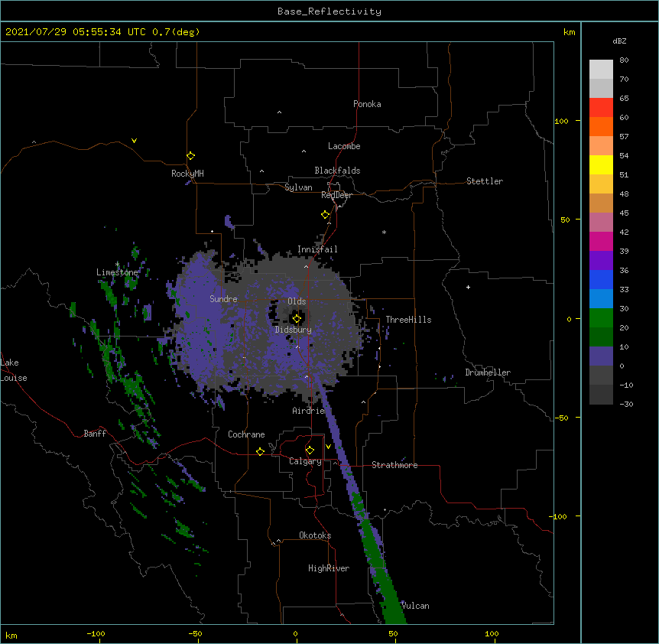The width and height of the screenshot is (659, 644).
Task: Click the red 65 dBZ color swatch
Action: pos(601,108)
